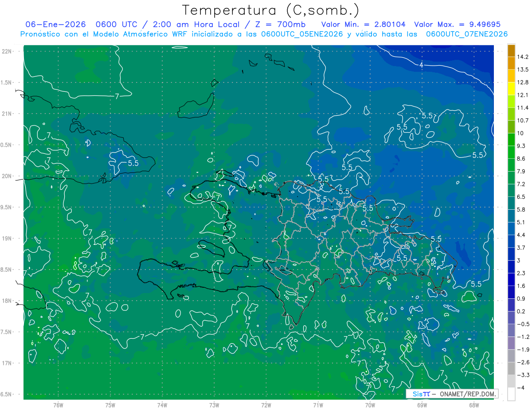Click the title "Temperatura (C,somb.)"

tap(271, 10)
